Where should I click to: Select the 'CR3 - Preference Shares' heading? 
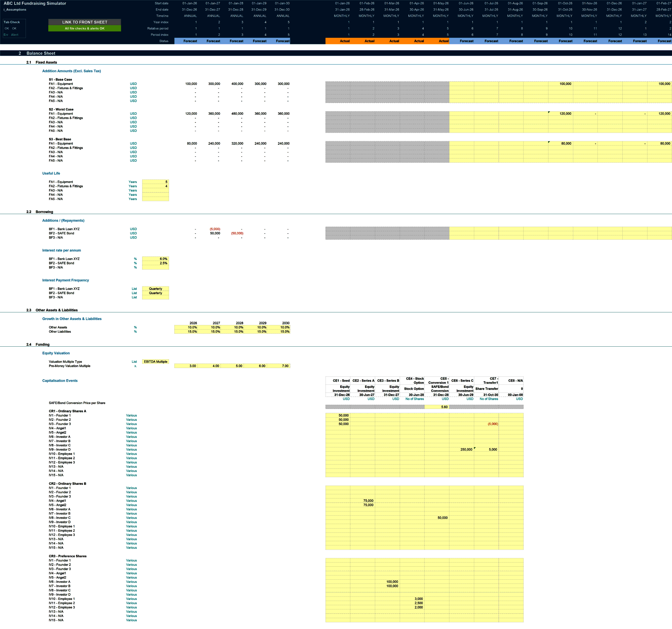(x=68, y=556)
